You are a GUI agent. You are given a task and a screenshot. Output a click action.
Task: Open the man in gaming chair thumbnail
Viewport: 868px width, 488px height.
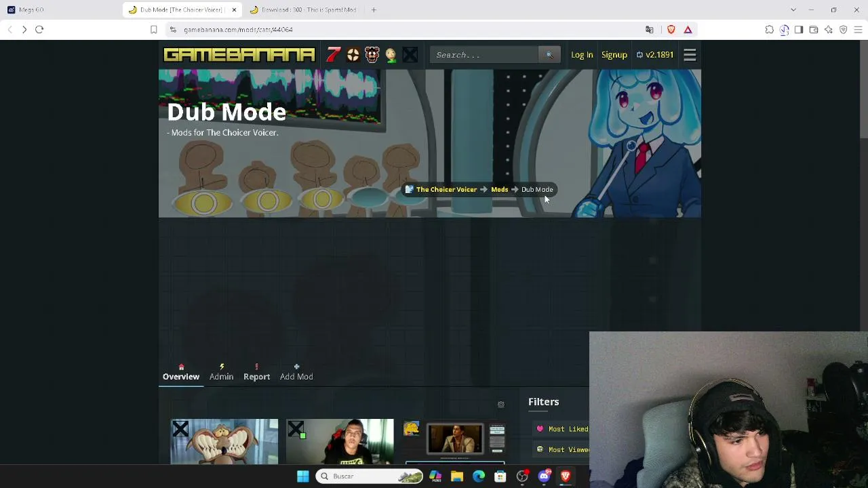340,442
